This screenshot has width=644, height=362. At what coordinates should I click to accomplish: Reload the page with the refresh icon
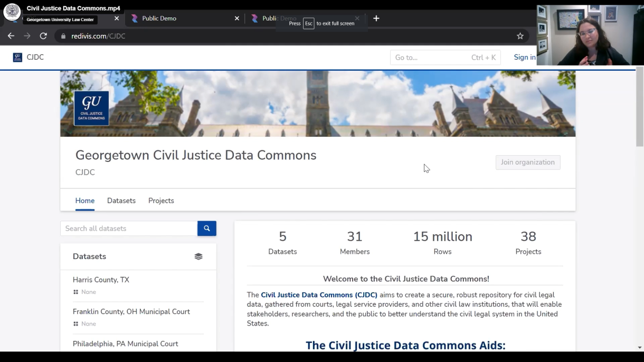coord(43,36)
